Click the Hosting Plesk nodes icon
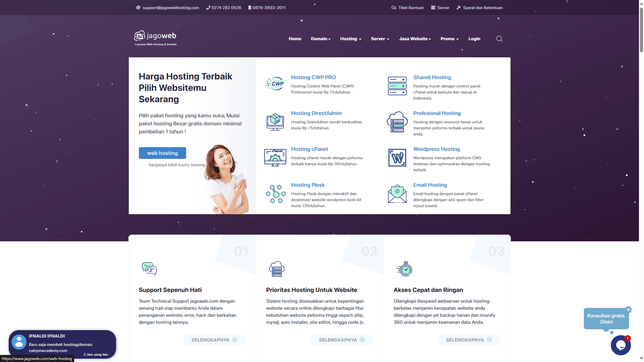This screenshot has width=644, height=362. 276,194
